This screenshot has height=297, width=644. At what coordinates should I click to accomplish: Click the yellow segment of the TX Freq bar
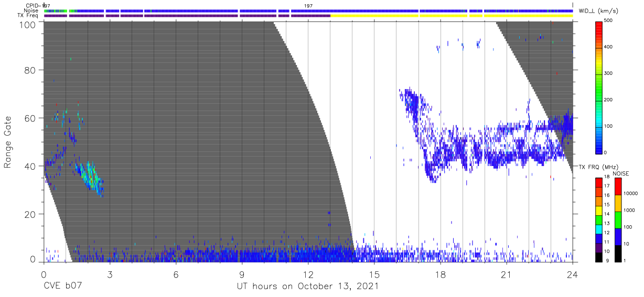[x=452, y=16]
